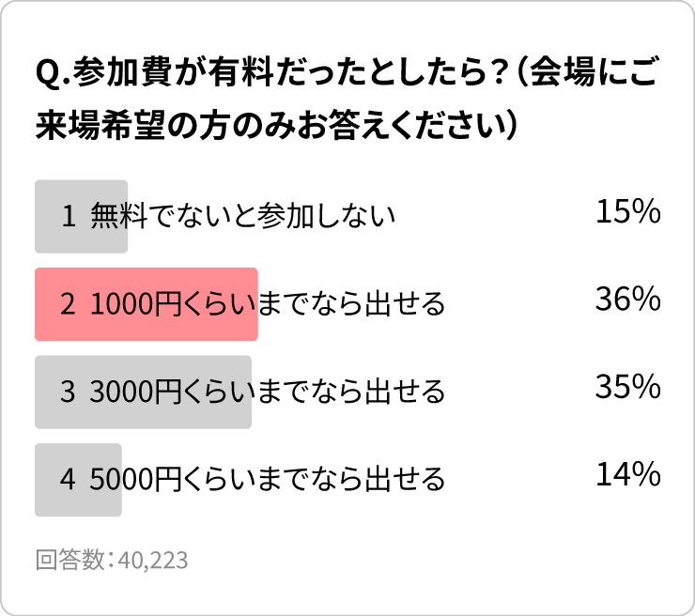695x616 pixels.
Task: Select the option "無料でないと参加しない"
Action: (x=242, y=217)
